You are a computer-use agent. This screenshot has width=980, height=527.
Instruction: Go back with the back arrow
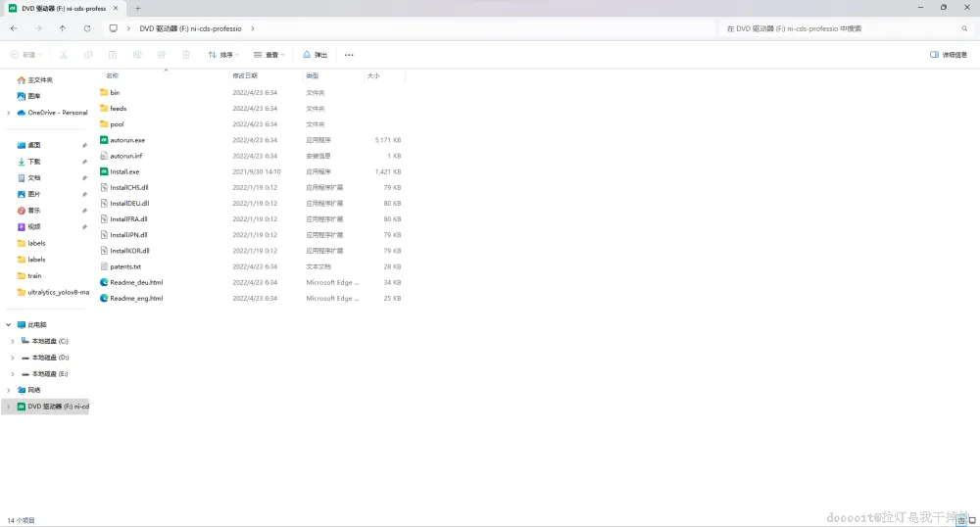coord(14,28)
